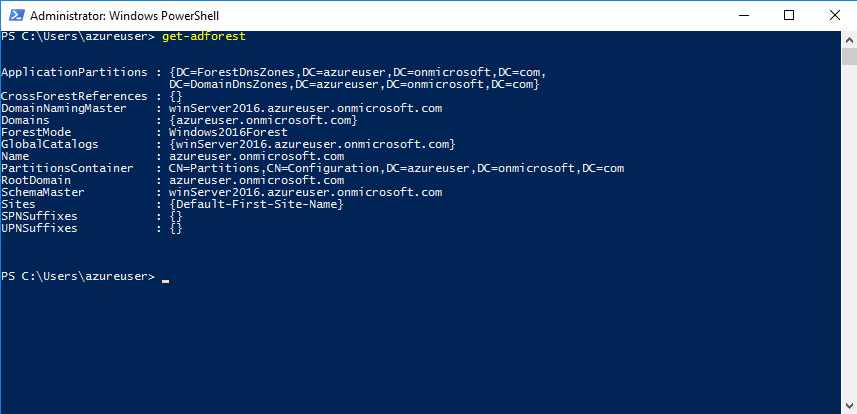This screenshot has height=414, width=857.
Task: Click the scrollbar down arrow
Action: coord(849,406)
